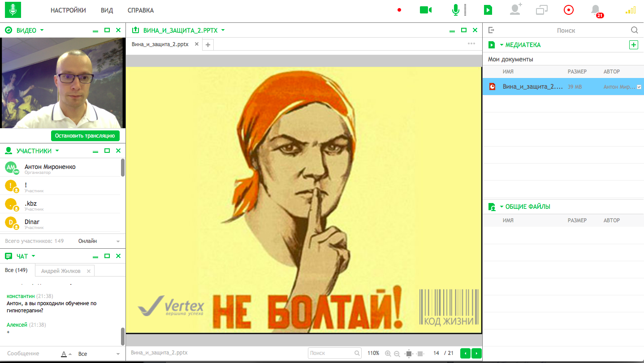Image resolution: width=644 pixels, height=363 pixels.
Task: Open the screen sharing icon
Action: pyautogui.click(x=542, y=10)
